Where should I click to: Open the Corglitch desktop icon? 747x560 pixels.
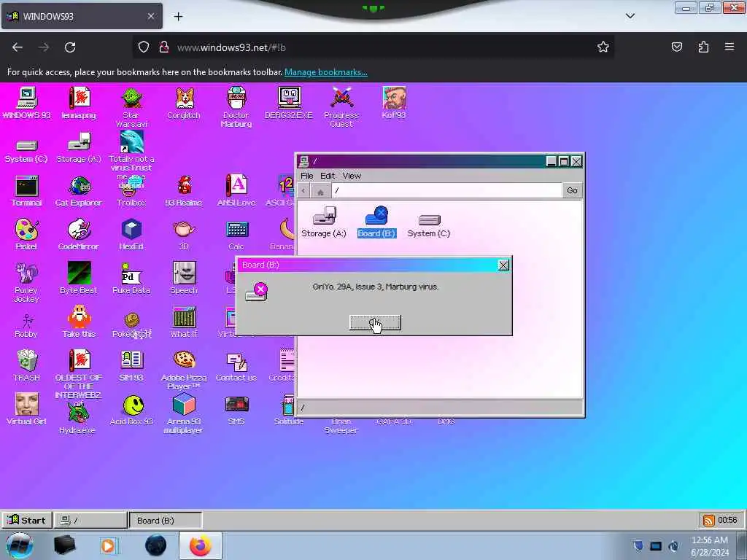184,104
